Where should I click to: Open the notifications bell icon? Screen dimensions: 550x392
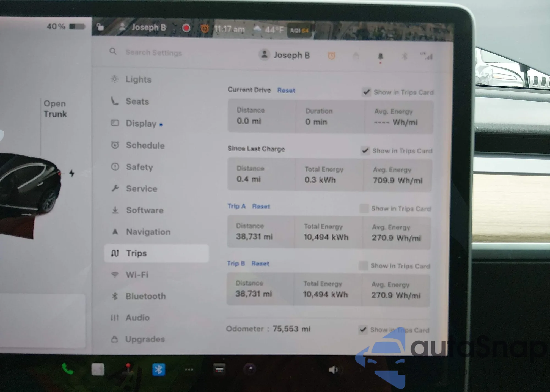pos(380,57)
